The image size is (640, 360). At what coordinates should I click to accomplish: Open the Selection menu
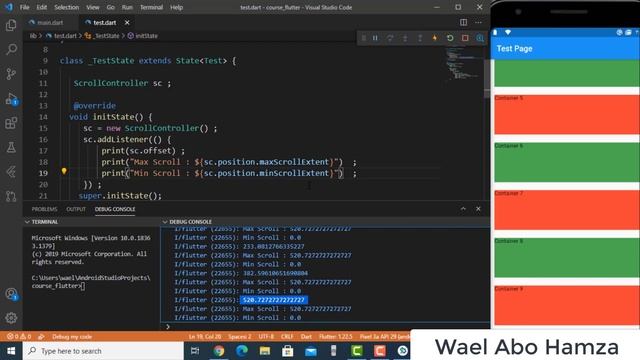(x=67, y=7)
